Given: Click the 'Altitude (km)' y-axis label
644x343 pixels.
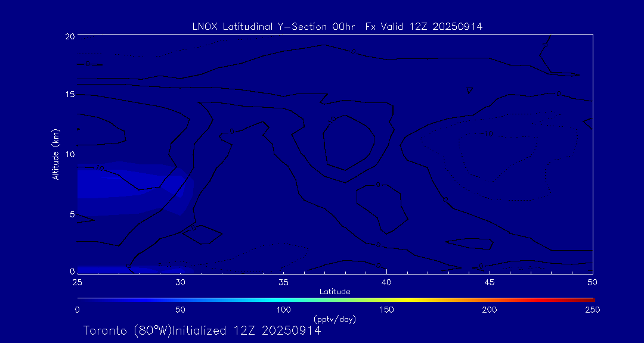Looking at the screenshot, I should click(55, 154).
